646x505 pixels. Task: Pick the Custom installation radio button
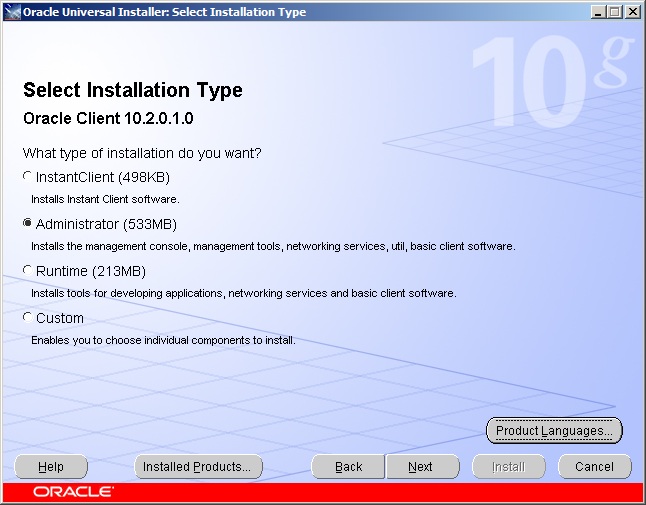pyautogui.click(x=27, y=317)
